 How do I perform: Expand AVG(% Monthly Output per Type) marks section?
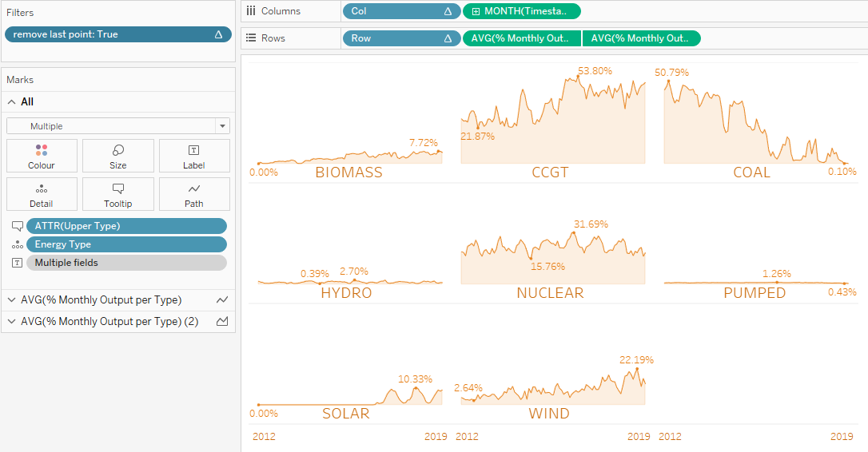coord(12,300)
